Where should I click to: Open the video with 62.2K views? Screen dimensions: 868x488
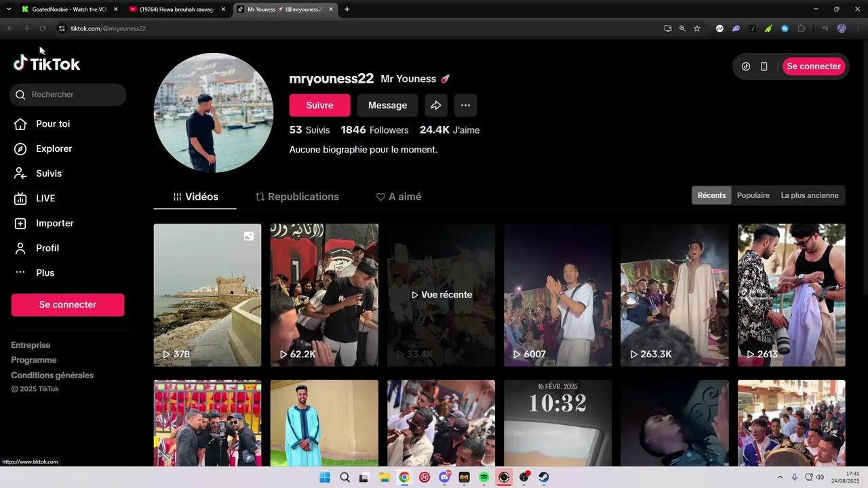coord(324,295)
